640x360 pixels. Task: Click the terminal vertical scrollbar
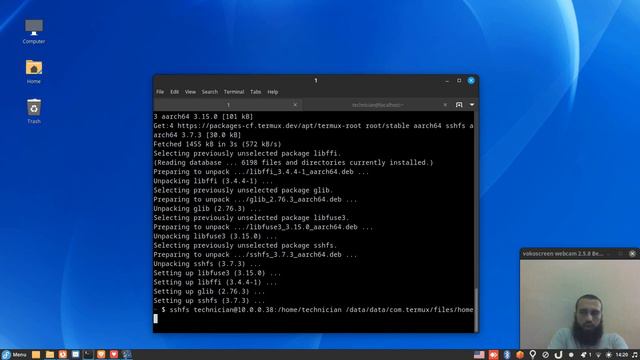(x=476, y=309)
